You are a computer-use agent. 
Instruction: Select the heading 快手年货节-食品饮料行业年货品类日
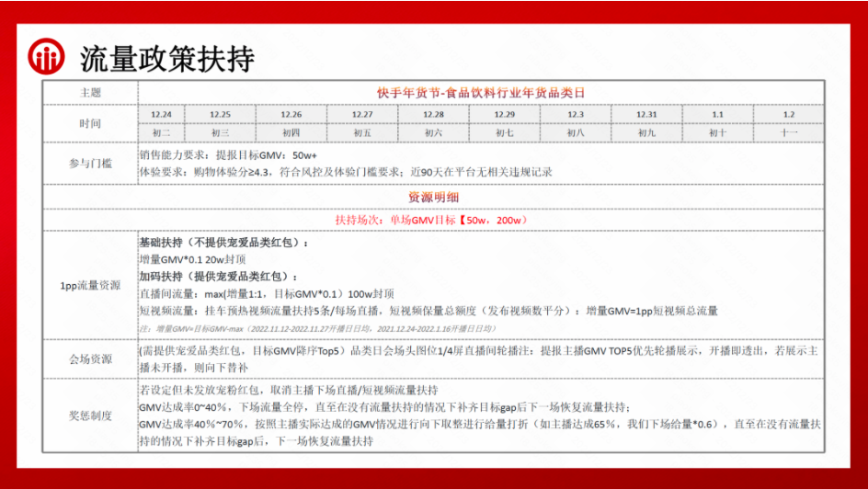tap(481, 93)
